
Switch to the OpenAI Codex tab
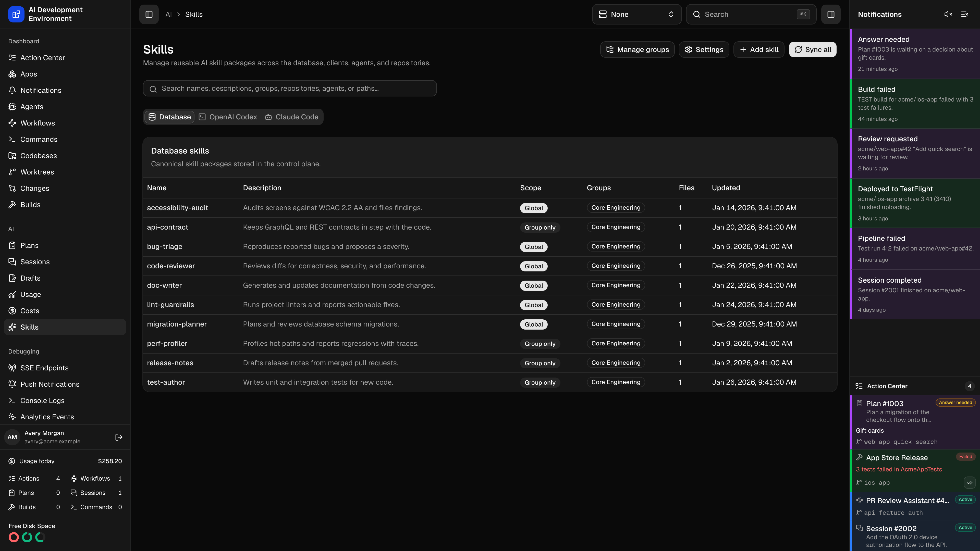point(228,117)
